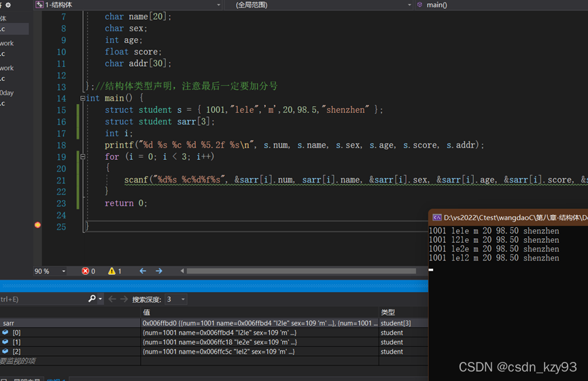Select watch item [1] row
588x381 pixels.
213,342
